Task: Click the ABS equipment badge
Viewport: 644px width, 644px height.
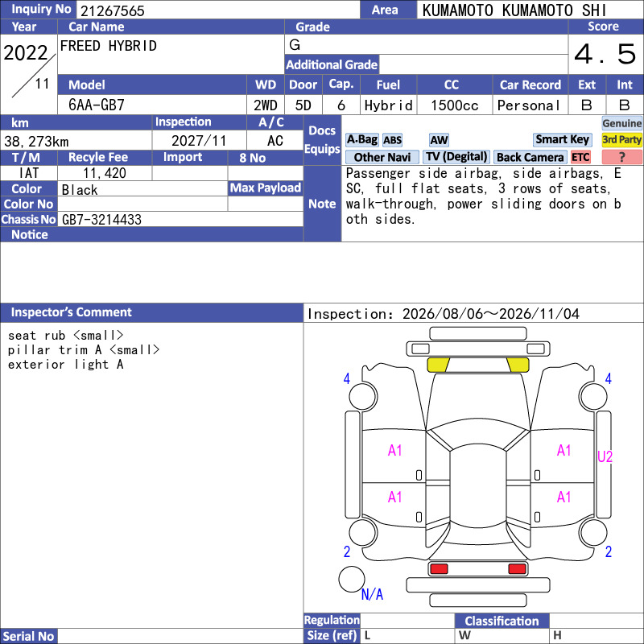Action: [392, 140]
